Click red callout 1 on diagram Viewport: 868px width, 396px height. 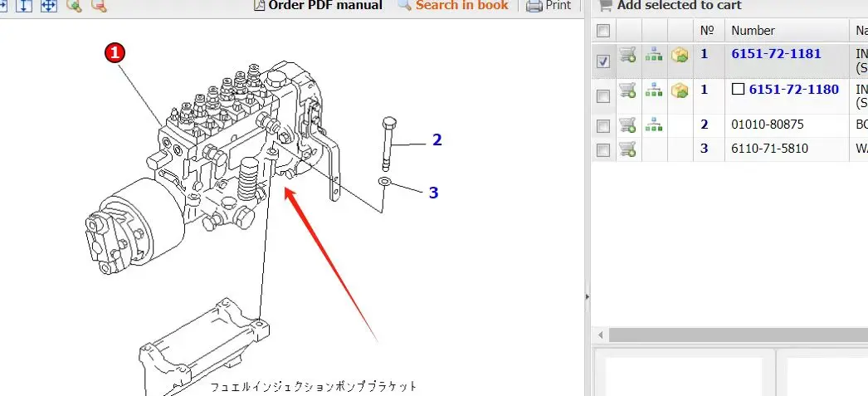click(x=115, y=53)
